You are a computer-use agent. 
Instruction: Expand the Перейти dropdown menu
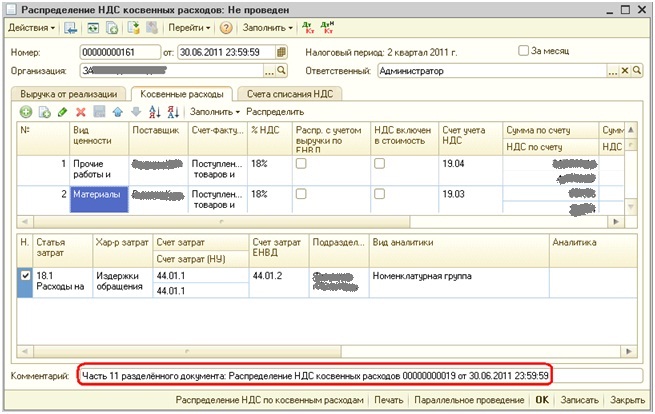187,28
